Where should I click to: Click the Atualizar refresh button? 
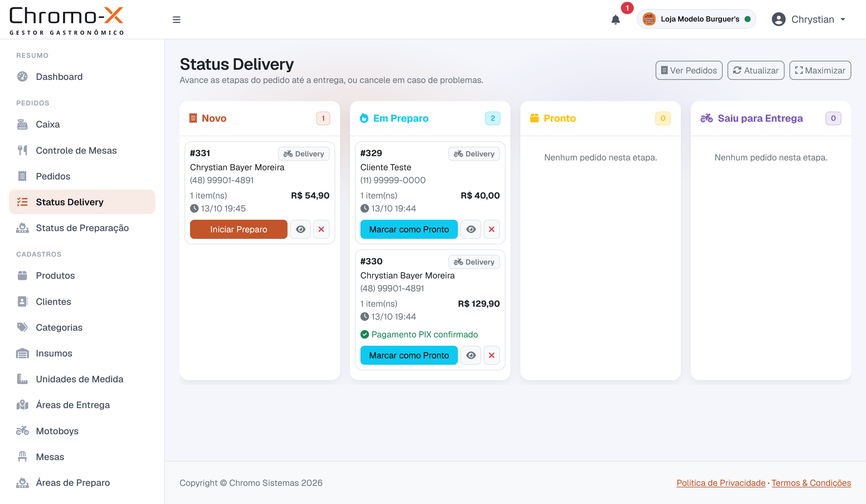[x=756, y=70]
